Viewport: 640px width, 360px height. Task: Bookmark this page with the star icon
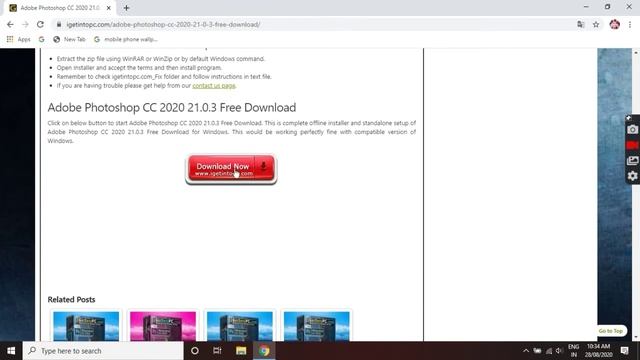pos(596,24)
